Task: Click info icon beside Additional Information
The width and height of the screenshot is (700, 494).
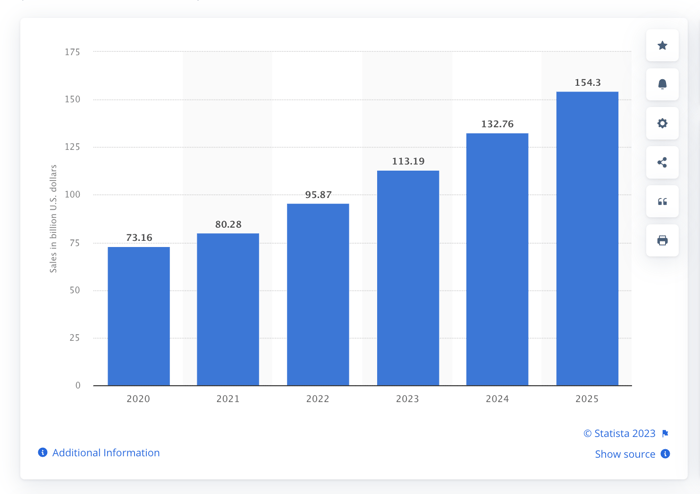Action: click(x=43, y=453)
